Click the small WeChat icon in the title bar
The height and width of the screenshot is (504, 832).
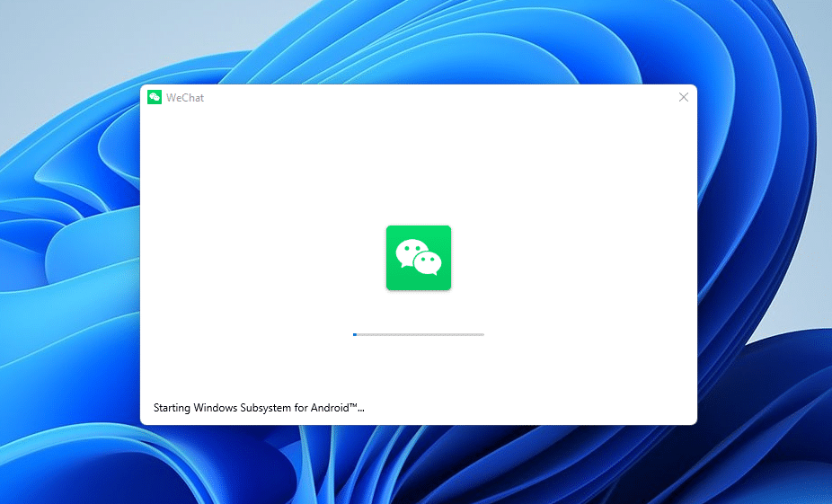point(155,97)
